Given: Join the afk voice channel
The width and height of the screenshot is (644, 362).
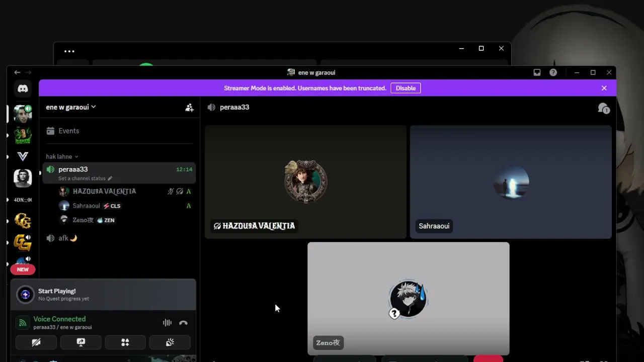Looking at the screenshot, I should point(119,238).
